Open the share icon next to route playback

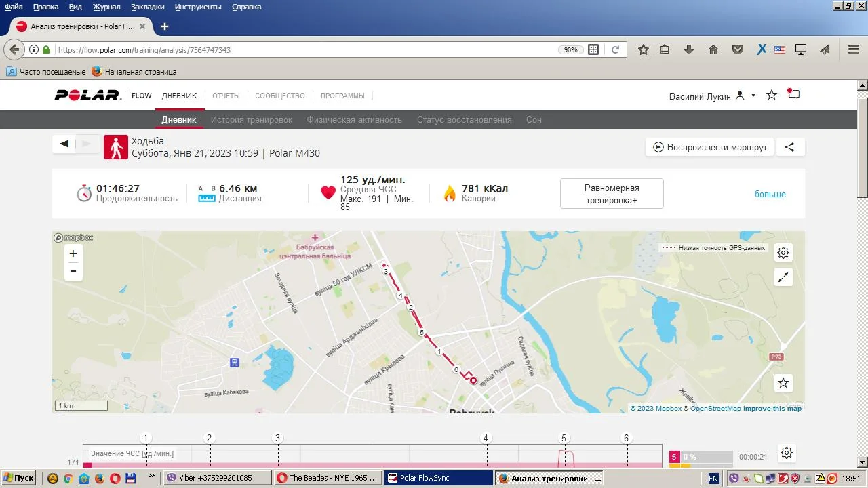point(789,147)
